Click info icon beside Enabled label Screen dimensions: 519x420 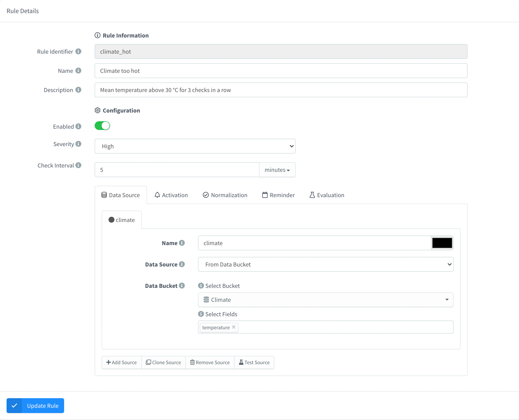click(78, 126)
